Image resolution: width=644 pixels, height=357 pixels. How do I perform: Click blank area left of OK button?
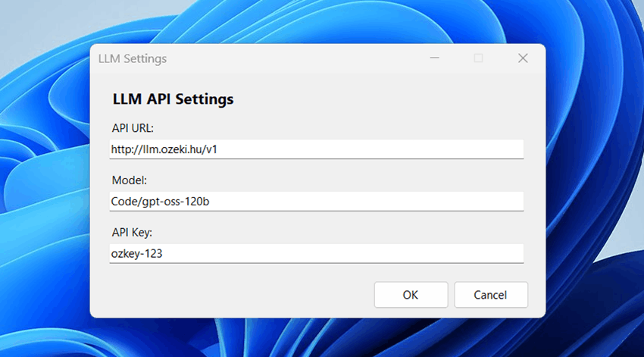tap(242, 295)
